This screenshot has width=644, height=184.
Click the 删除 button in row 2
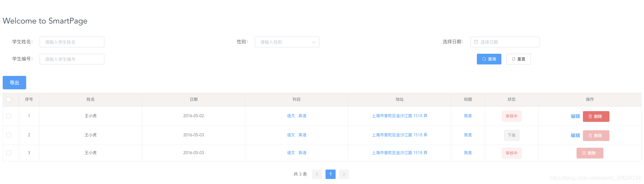pyautogui.click(x=596, y=136)
